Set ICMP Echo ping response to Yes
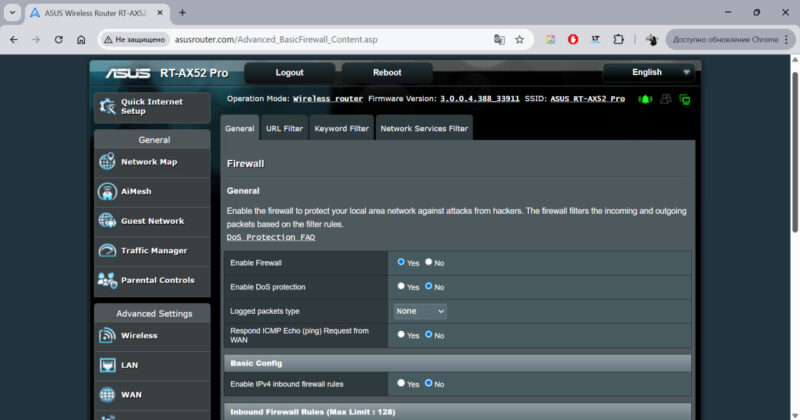Screen dimensions: 800x420 401,334
